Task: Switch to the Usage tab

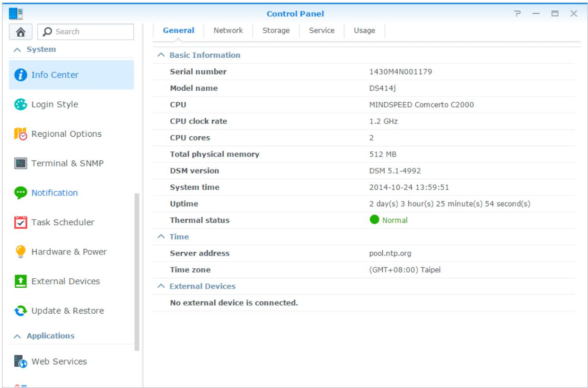Action: [365, 31]
